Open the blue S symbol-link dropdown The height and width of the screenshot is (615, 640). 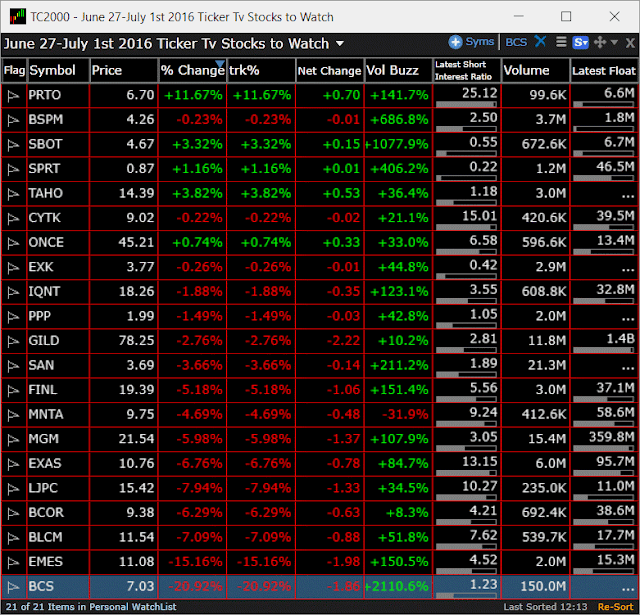(580, 42)
